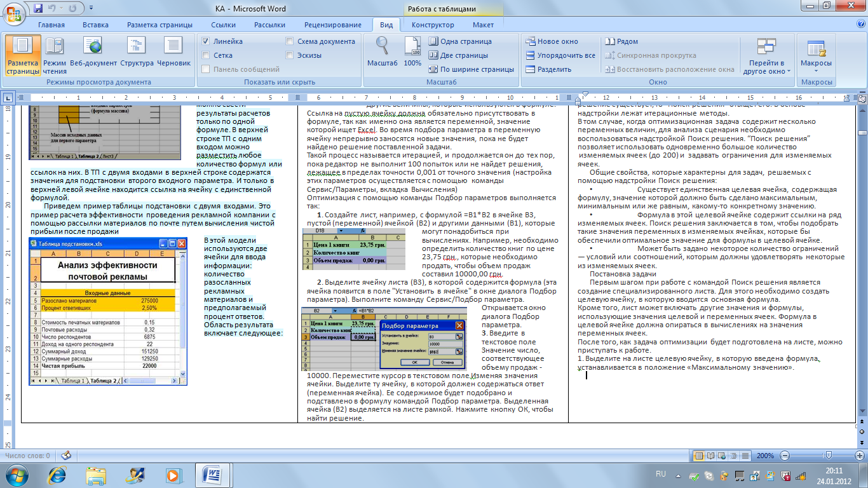Open the Рецензирование ribbon tab

(x=333, y=25)
